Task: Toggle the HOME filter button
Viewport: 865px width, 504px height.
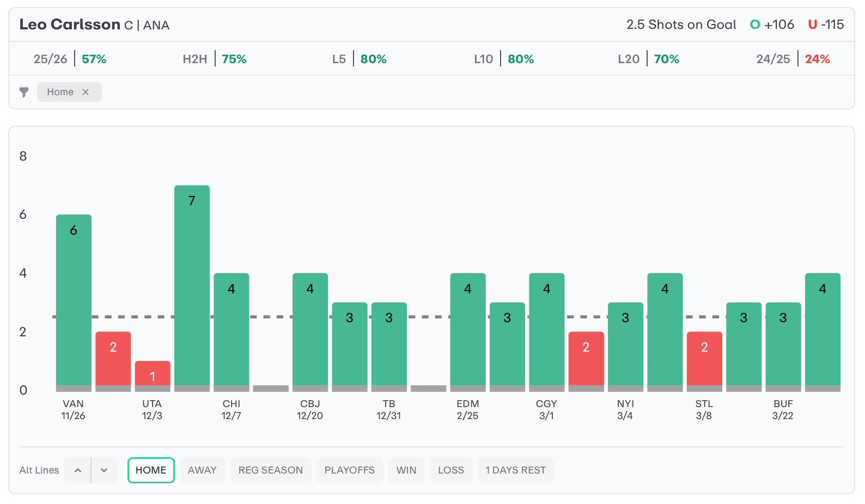Action: (151, 470)
